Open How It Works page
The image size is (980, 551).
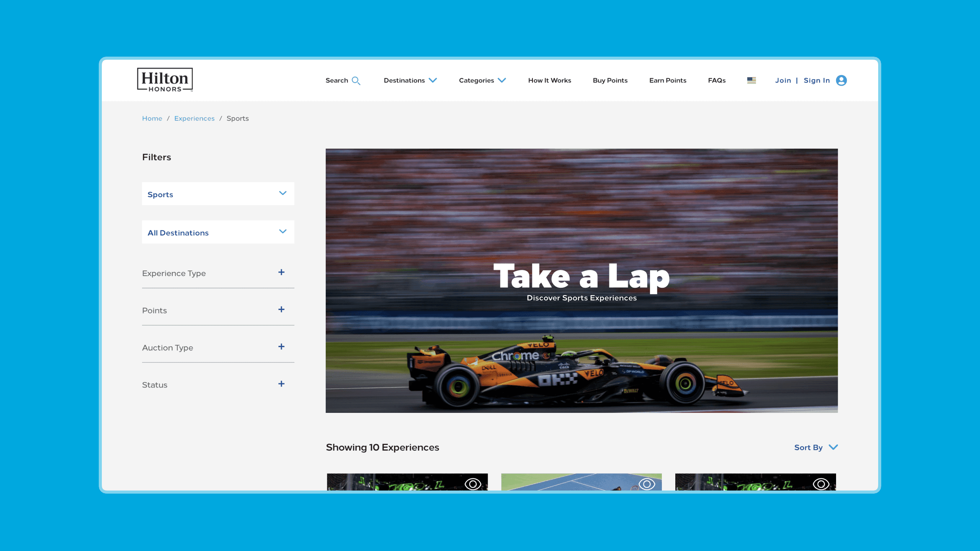click(549, 80)
